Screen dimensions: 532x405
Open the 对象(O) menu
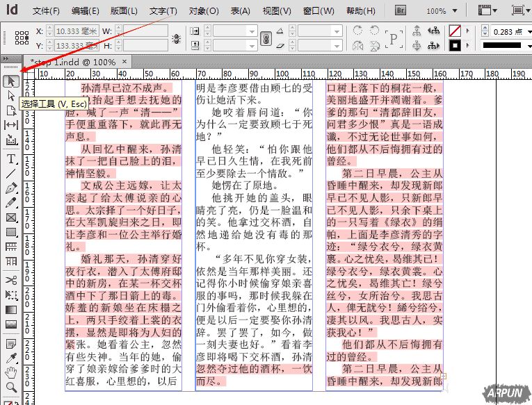[x=204, y=11]
